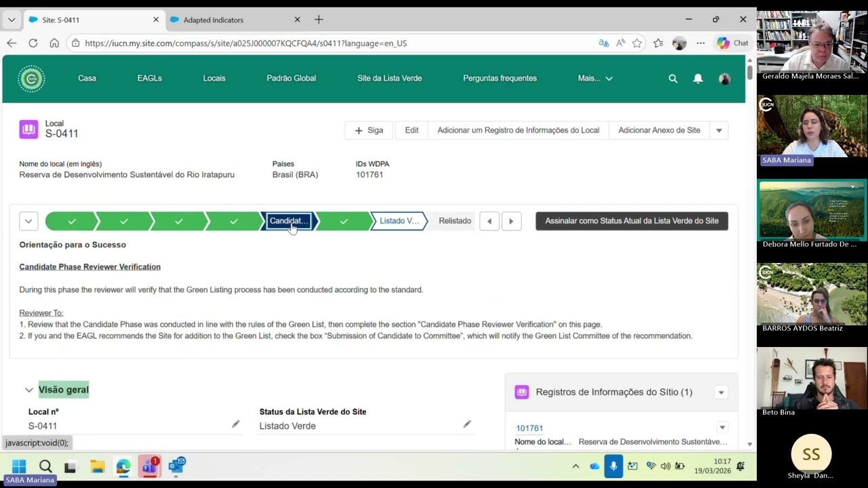
Task: Open EAGLs navigation item
Action: pyautogui.click(x=149, y=79)
